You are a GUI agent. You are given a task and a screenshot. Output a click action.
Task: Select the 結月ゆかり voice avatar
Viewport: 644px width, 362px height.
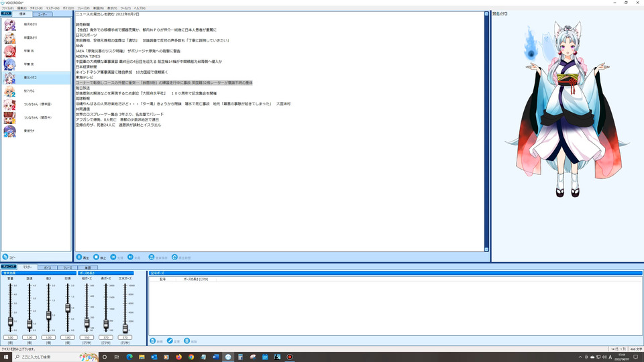pyautogui.click(x=10, y=25)
